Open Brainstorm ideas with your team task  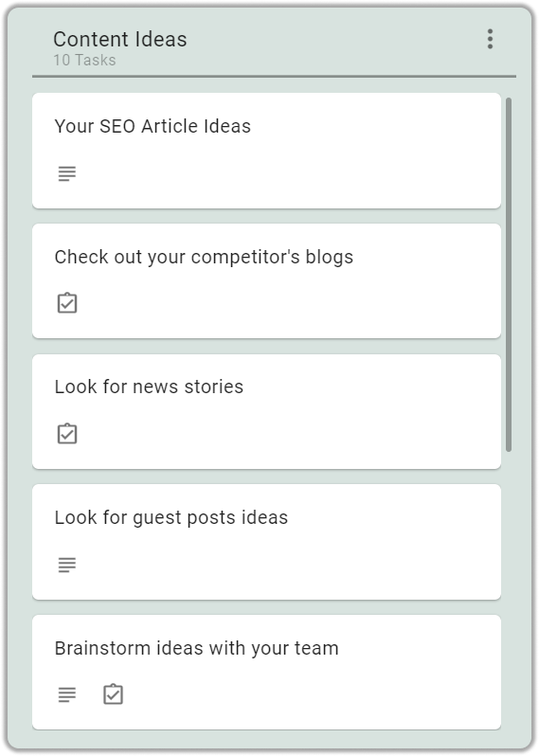[266, 672]
